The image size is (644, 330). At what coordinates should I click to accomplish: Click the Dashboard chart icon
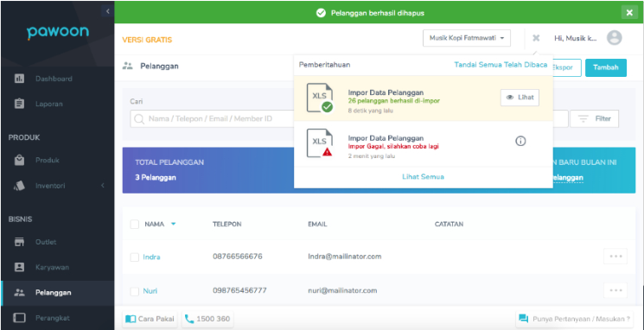(x=19, y=79)
